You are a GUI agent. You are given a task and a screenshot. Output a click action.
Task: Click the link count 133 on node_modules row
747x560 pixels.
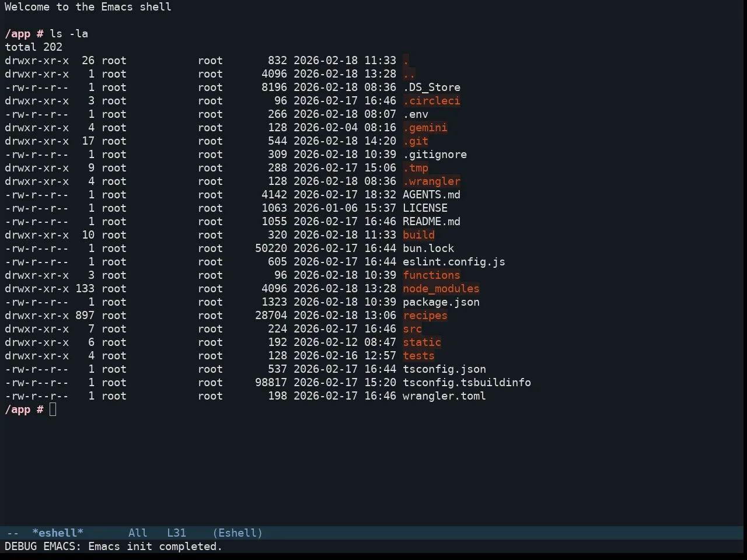click(85, 289)
